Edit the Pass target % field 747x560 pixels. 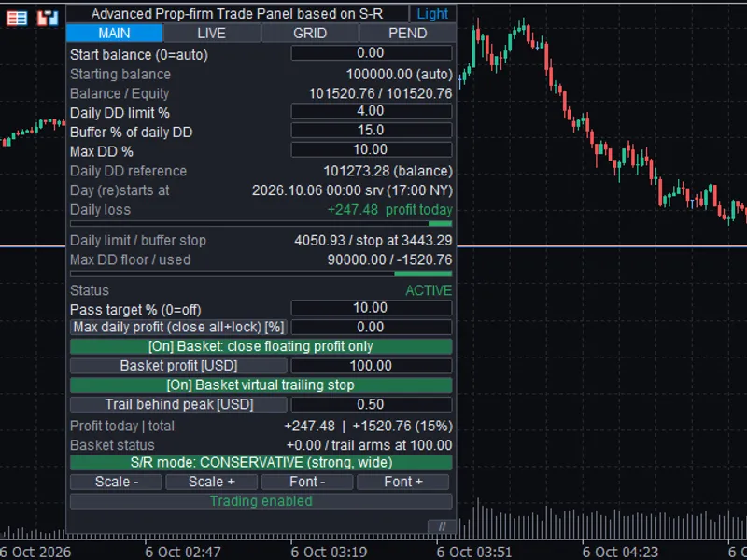(x=371, y=308)
